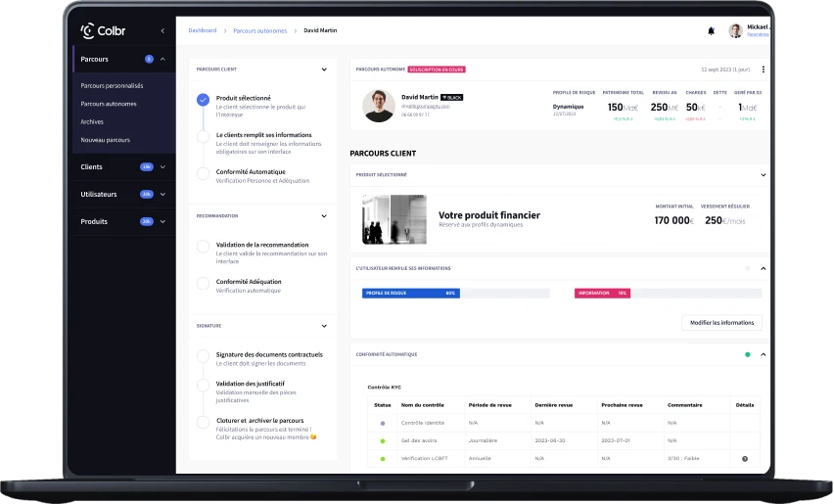834x504 pixels.
Task: Click David Martin's email address
Action: tap(426, 107)
